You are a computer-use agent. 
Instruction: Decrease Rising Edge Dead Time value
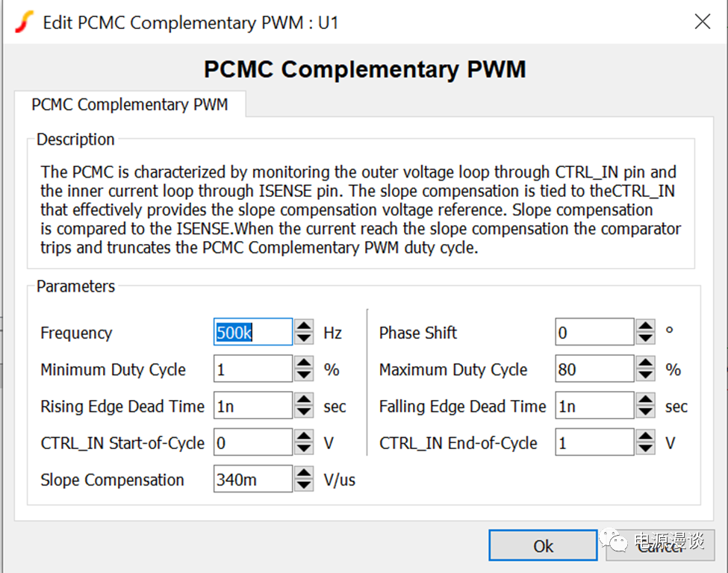point(304,412)
